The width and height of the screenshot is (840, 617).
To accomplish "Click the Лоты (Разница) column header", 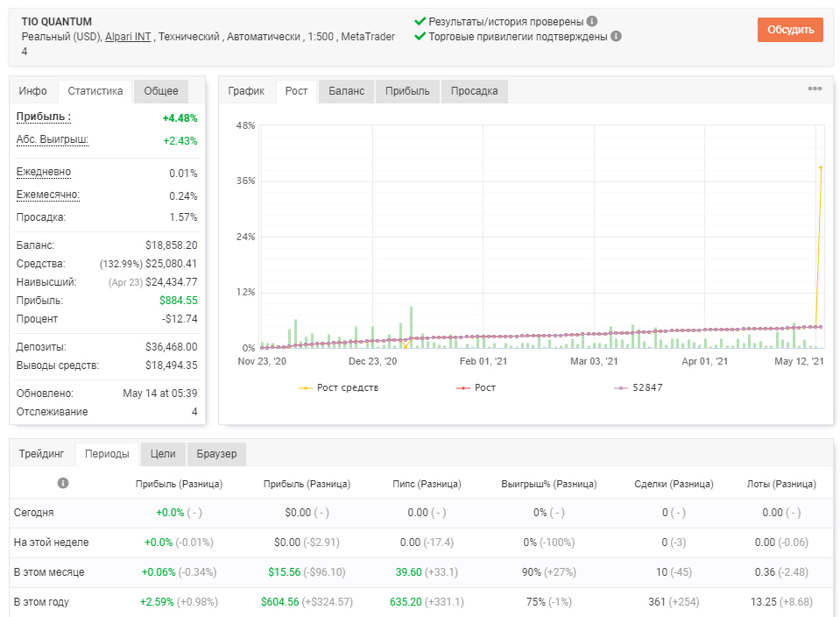I will click(x=781, y=484).
